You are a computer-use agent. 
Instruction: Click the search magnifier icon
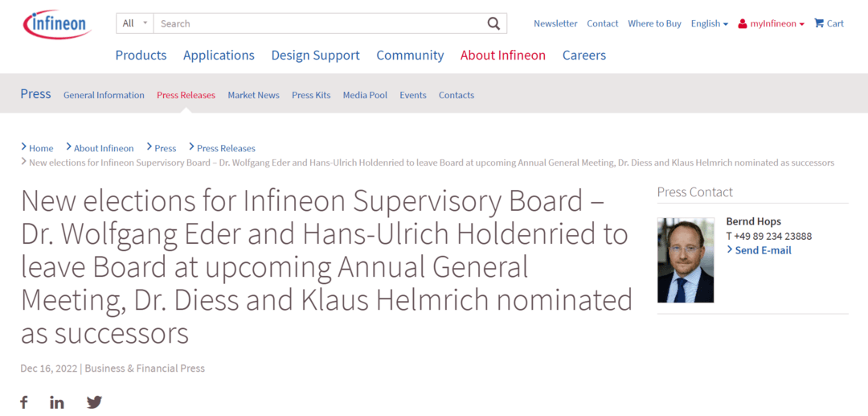[493, 23]
